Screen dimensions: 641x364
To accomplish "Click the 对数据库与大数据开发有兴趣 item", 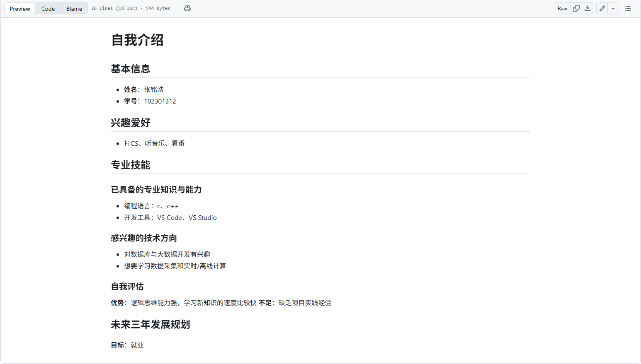I will [167, 254].
